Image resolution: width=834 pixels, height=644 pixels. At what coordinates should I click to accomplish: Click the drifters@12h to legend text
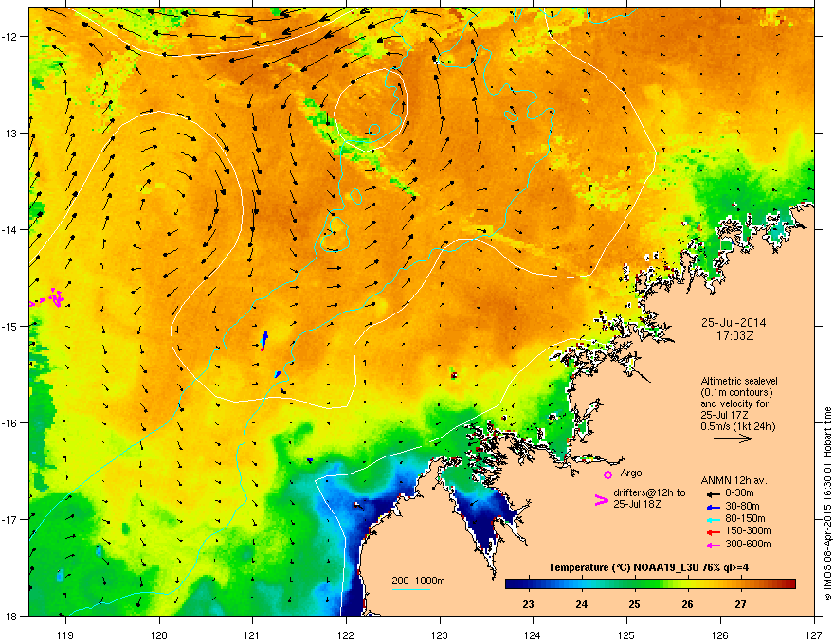(649, 492)
